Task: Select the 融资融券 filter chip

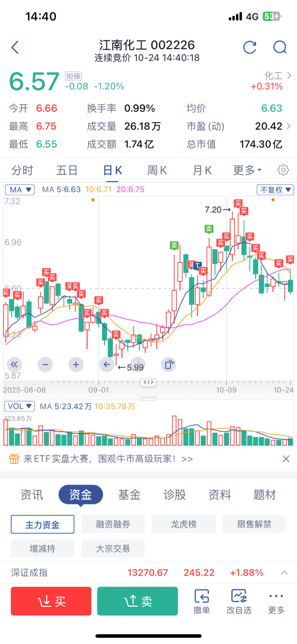Action: 113,524
